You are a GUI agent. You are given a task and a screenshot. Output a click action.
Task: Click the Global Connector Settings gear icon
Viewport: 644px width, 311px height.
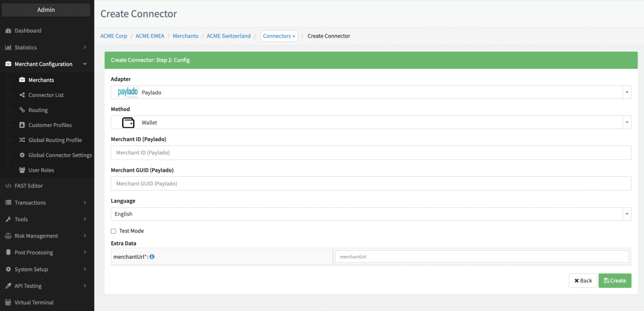coord(22,155)
